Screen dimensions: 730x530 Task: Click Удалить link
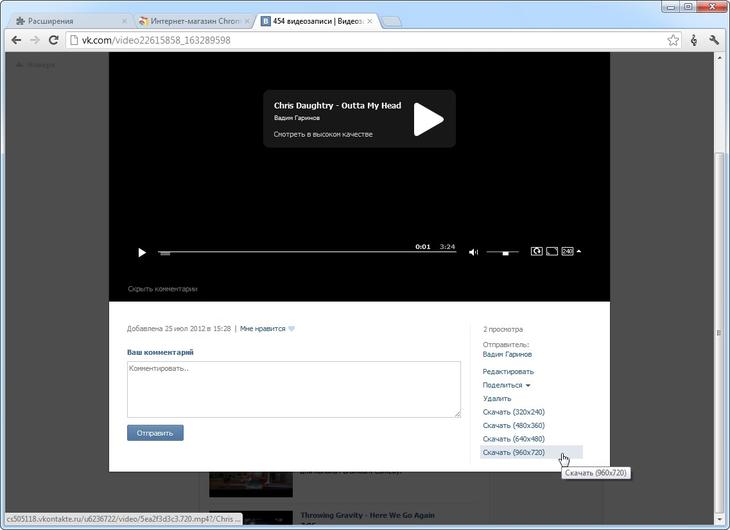[497, 399]
